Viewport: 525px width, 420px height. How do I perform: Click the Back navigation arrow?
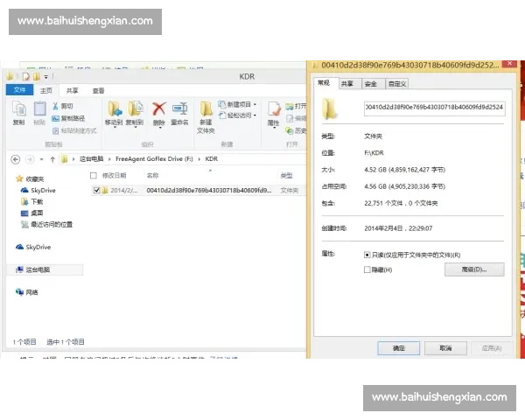(x=16, y=159)
